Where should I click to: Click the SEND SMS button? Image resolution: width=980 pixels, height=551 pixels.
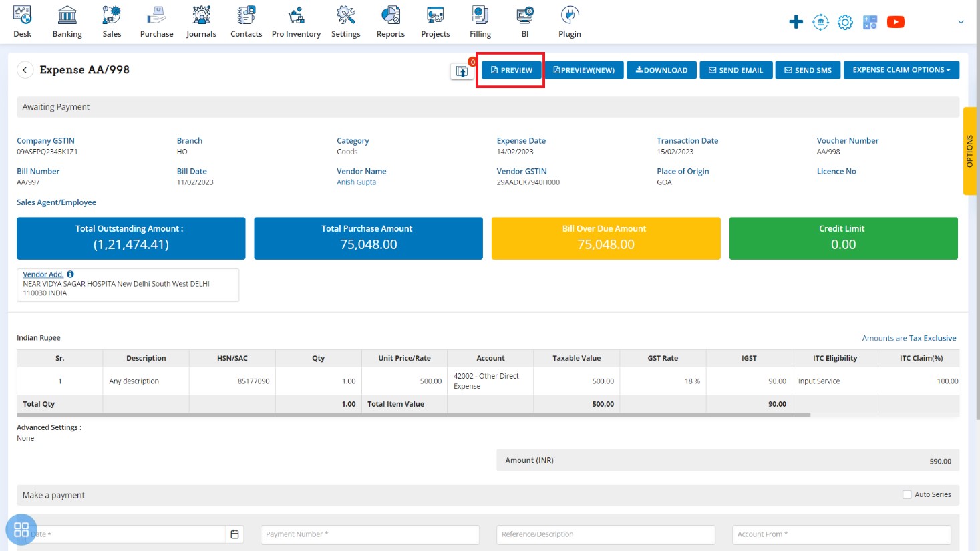pos(808,70)
